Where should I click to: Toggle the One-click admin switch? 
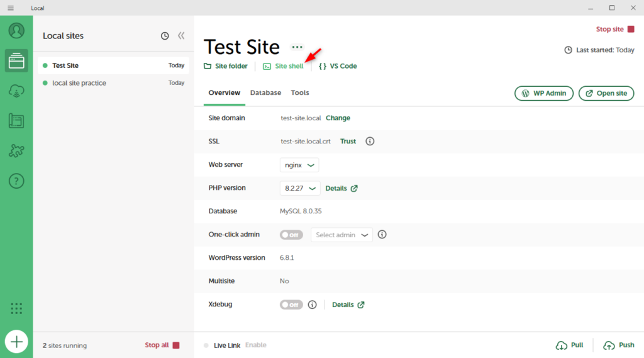[291, 235]
